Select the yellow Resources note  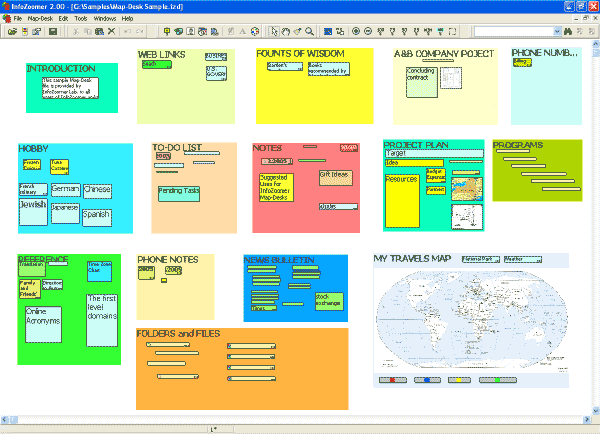tap(402, 201)
